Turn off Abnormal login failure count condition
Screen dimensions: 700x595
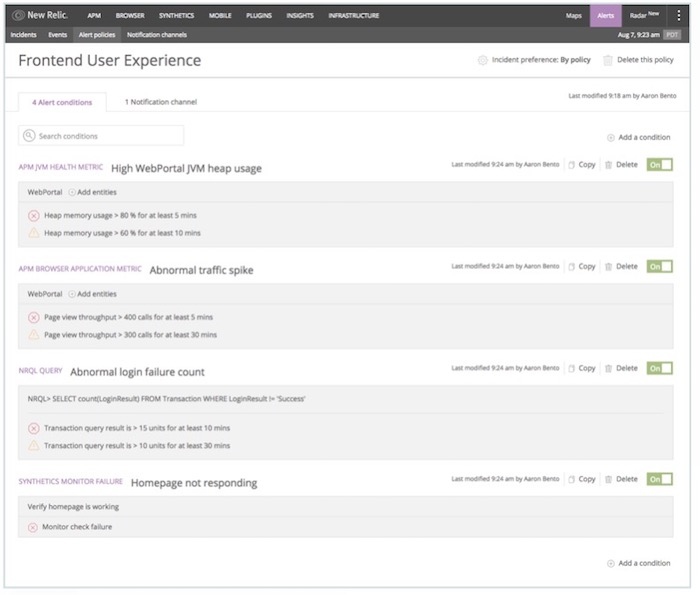pos(659,368)
